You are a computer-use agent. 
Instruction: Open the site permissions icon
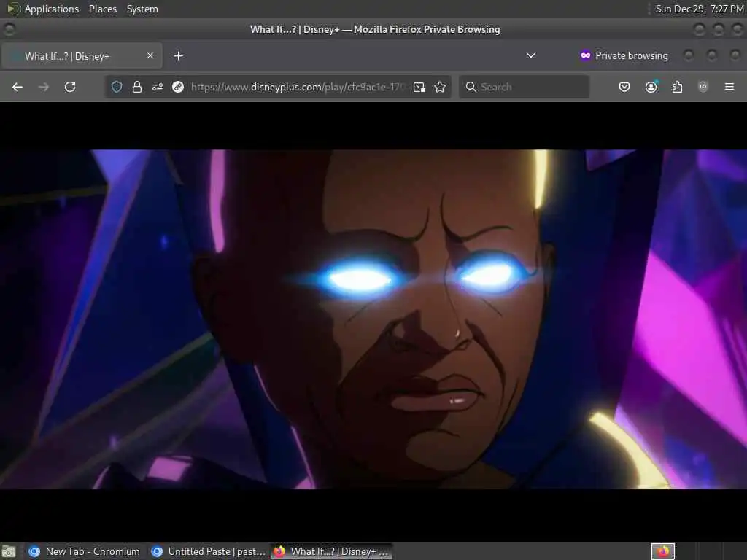pos(158,87)
